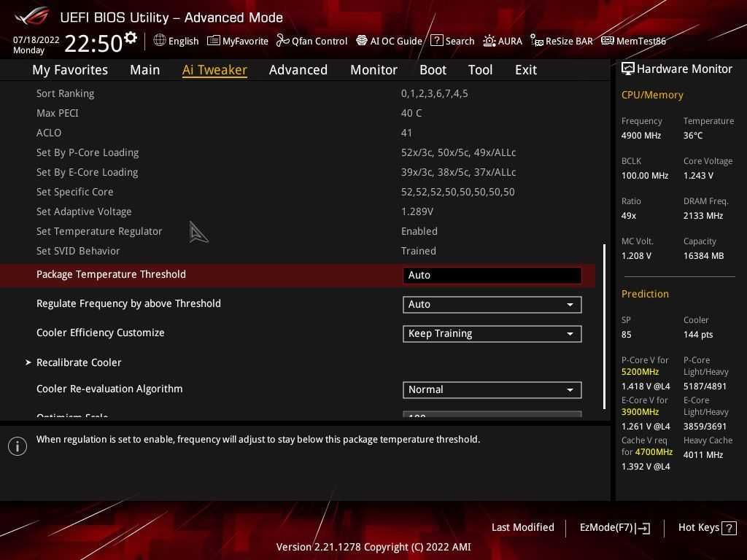Select the Regulate Frequency by above Threshold label
The image size is (747, 560).
[128, 304]
